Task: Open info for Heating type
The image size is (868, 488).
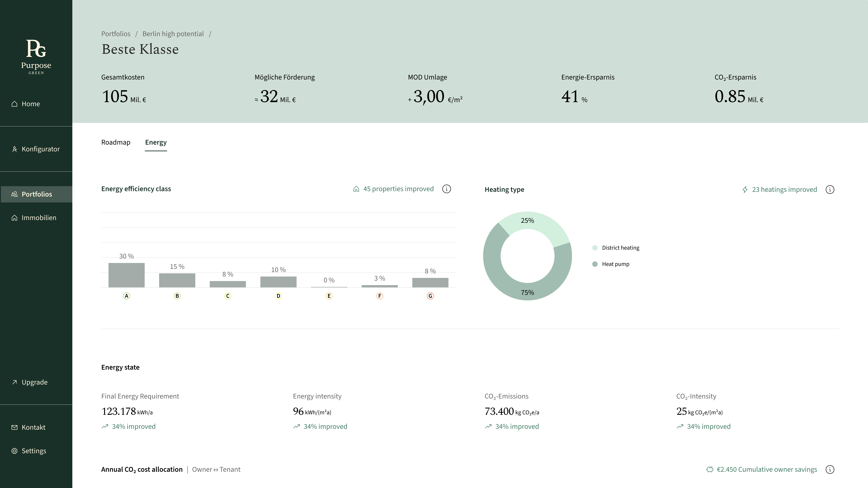Action: 830,190
